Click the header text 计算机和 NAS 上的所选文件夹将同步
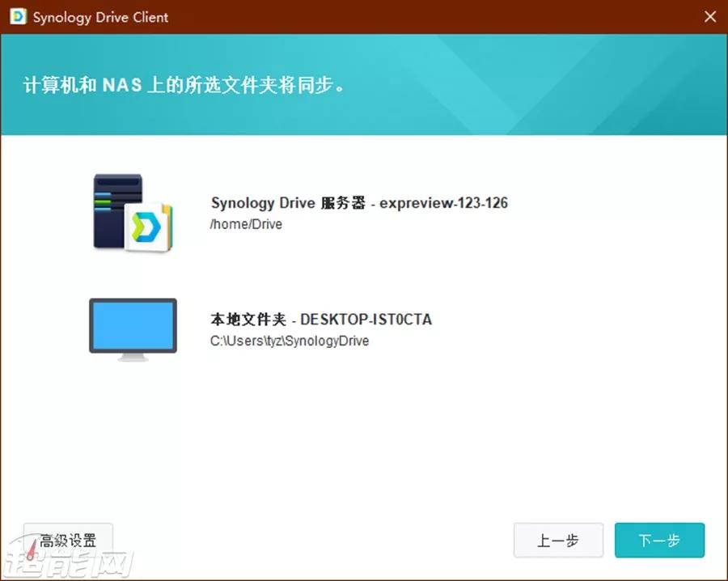This screenshot has height=581, width=728. click(x=184, y=85)
